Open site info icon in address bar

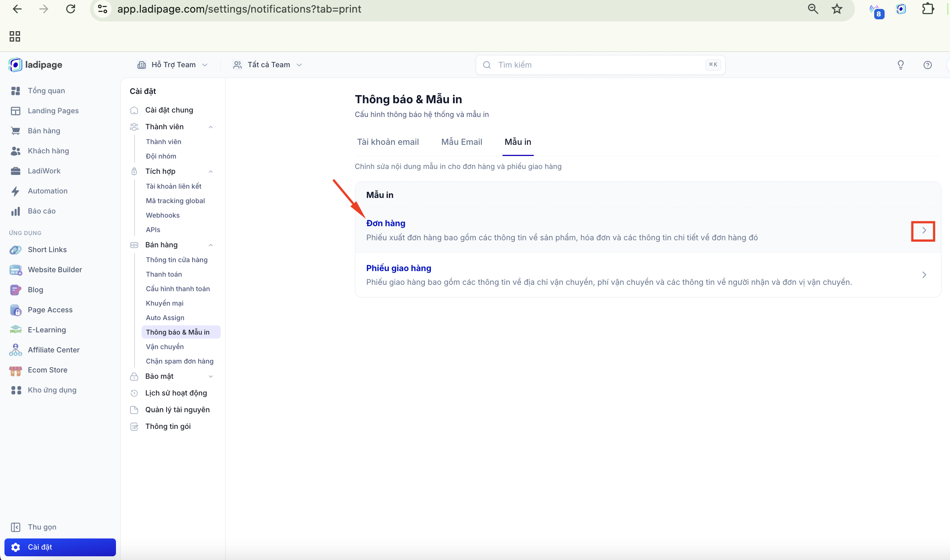coord(102,9)
